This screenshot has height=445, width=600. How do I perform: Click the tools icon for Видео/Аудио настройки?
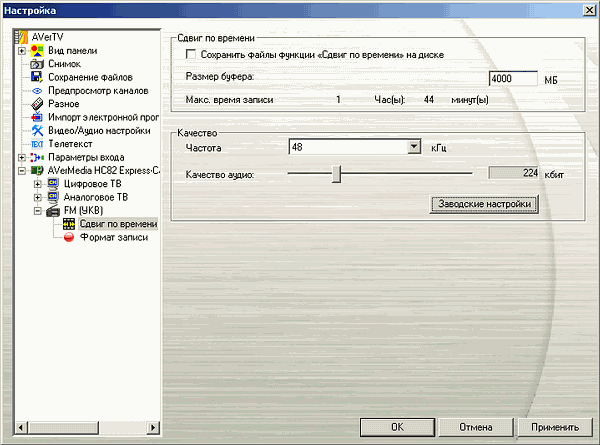(37, 131)
